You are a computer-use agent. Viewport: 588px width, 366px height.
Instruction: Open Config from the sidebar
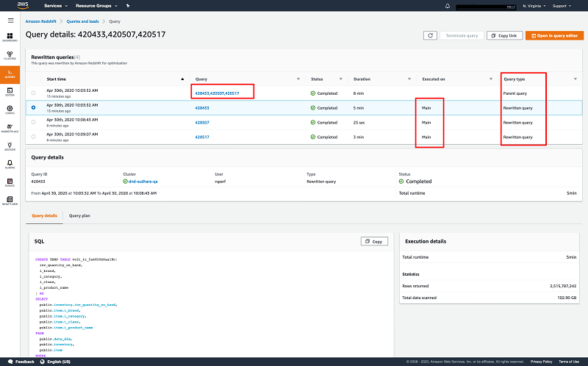click(x=10, y=110)
